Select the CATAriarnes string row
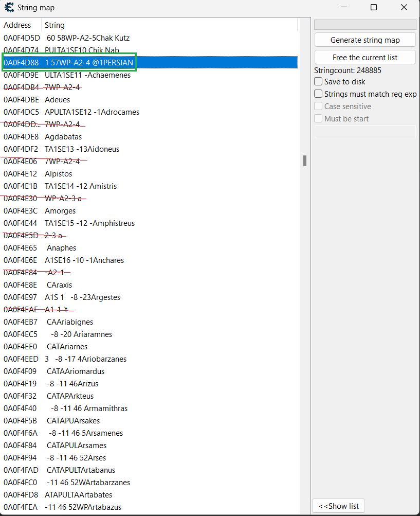Image resolution: width=420 pixels, height=516 pixels. [x=149, y=347]
